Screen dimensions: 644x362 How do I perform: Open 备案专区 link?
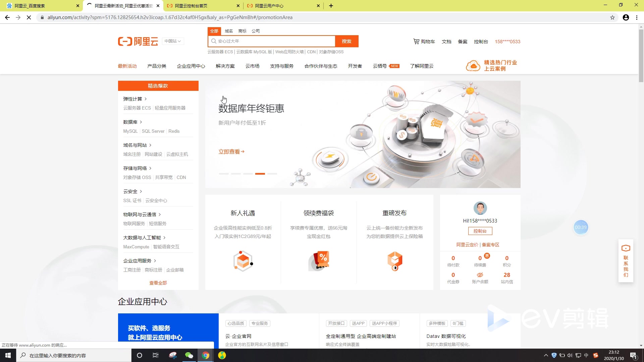(491, 245)
